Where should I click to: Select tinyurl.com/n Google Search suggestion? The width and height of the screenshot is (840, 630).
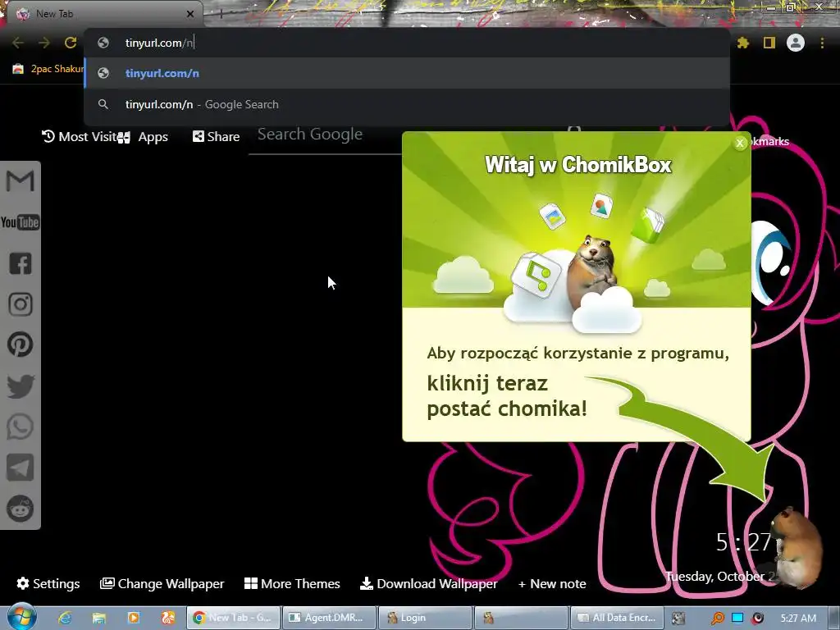tap(407, 104)
